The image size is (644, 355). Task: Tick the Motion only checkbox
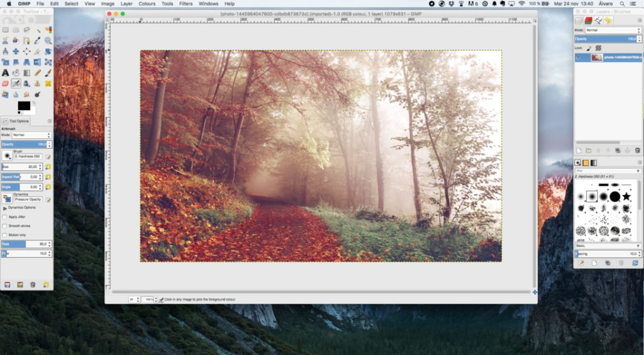click(4, 235)
